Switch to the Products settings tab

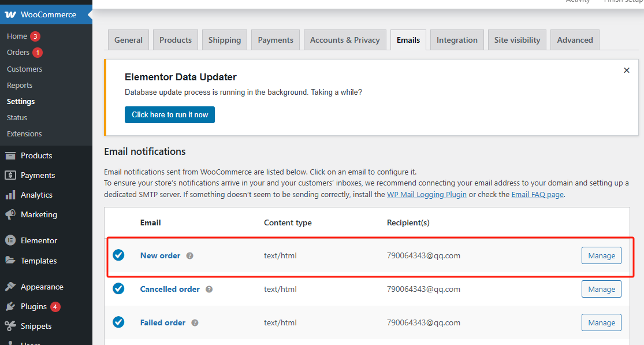pyautogui.click(x=176, y=40)
